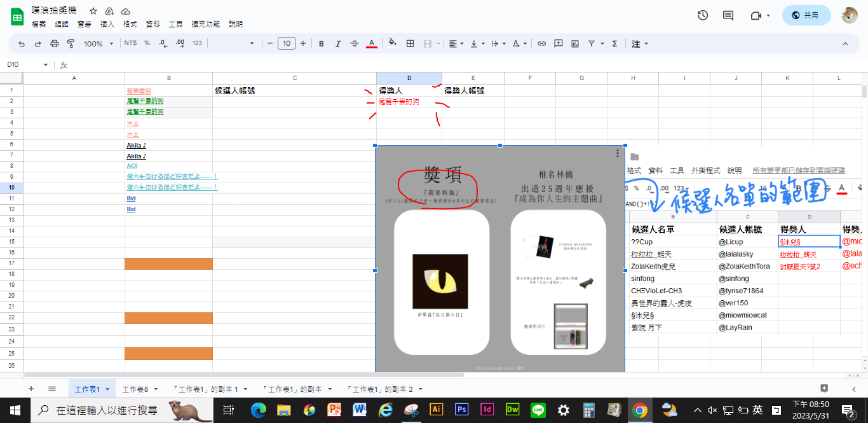
Task: Open the comments panel
Action: pos(728,15)
